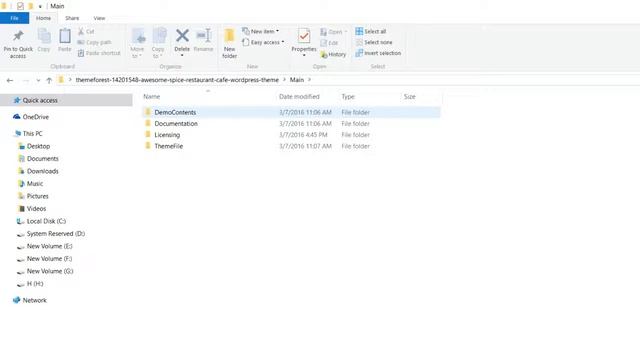The width and height of the screenshot is (640, 360).
Task: Click the Open ribbon button
Action: pos(333,31)
